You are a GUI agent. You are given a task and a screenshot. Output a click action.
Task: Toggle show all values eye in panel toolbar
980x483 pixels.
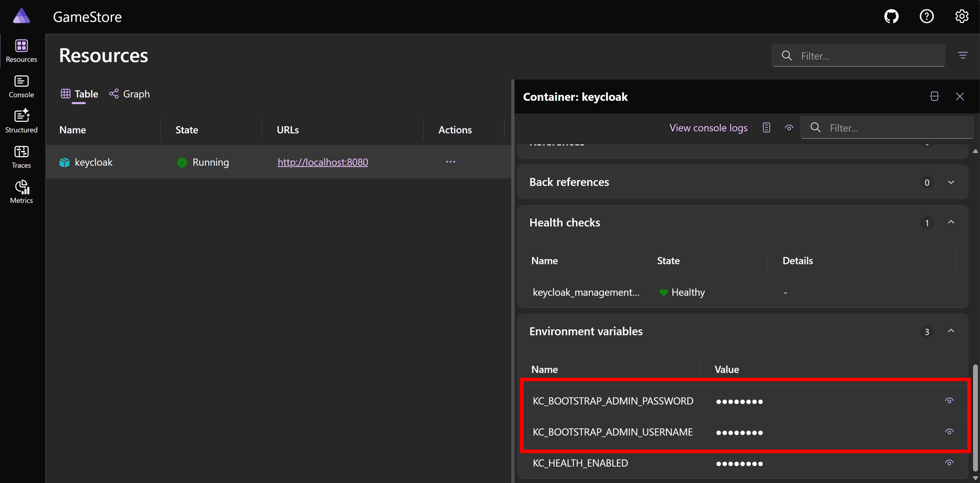tap(789, 128)
